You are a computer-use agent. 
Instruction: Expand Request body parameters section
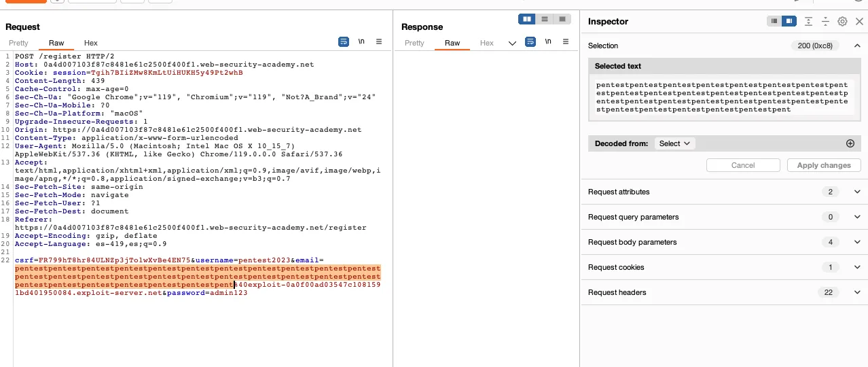coord(856,242)
